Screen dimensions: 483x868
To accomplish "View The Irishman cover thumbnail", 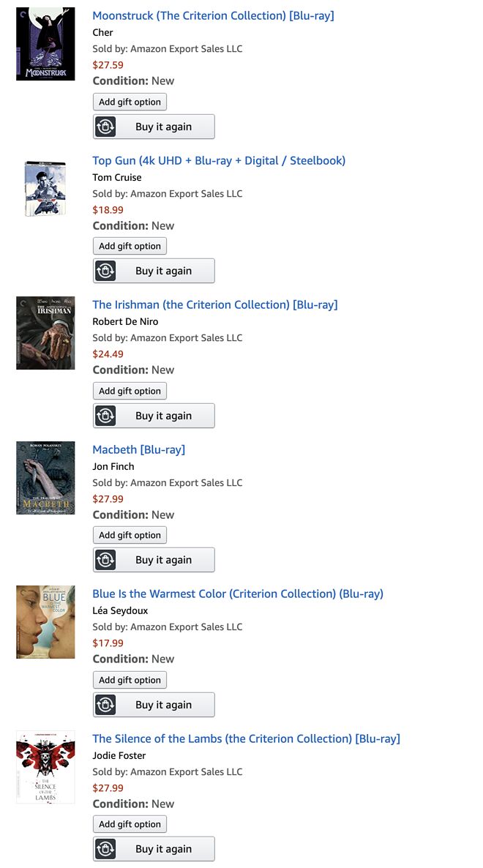I will coord(45,333).
